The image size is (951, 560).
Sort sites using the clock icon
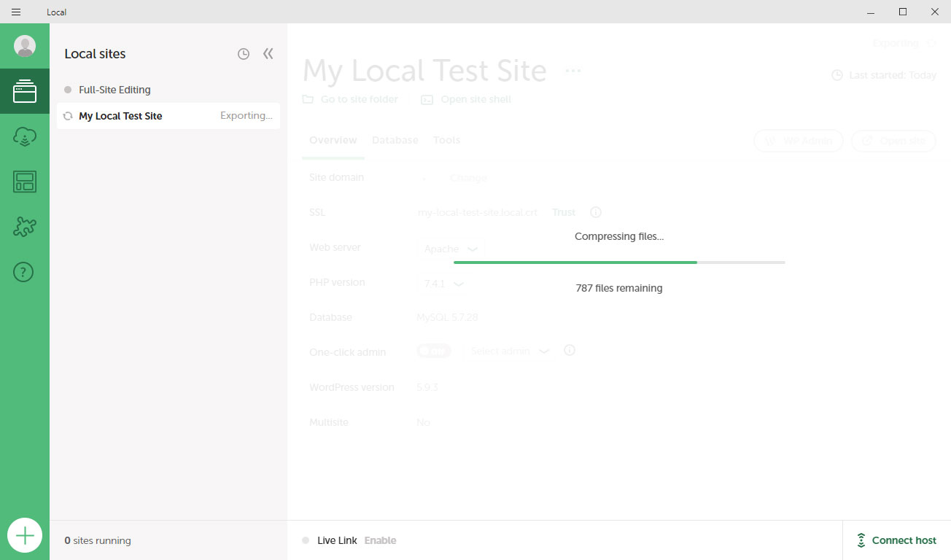244,54
